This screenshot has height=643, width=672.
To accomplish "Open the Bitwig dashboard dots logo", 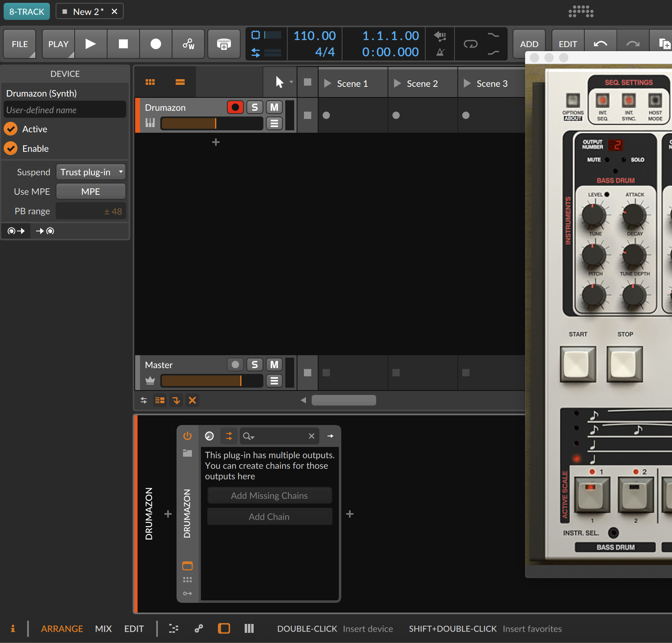I will pos(581,11).
